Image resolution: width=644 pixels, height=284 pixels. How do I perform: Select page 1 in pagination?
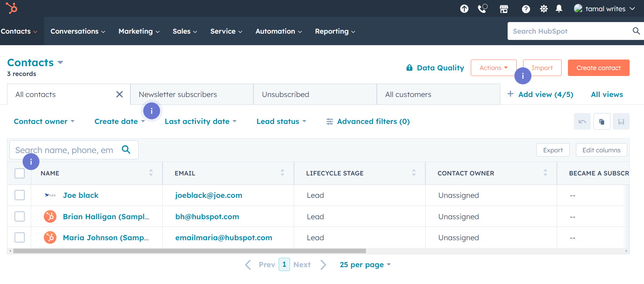284,264
